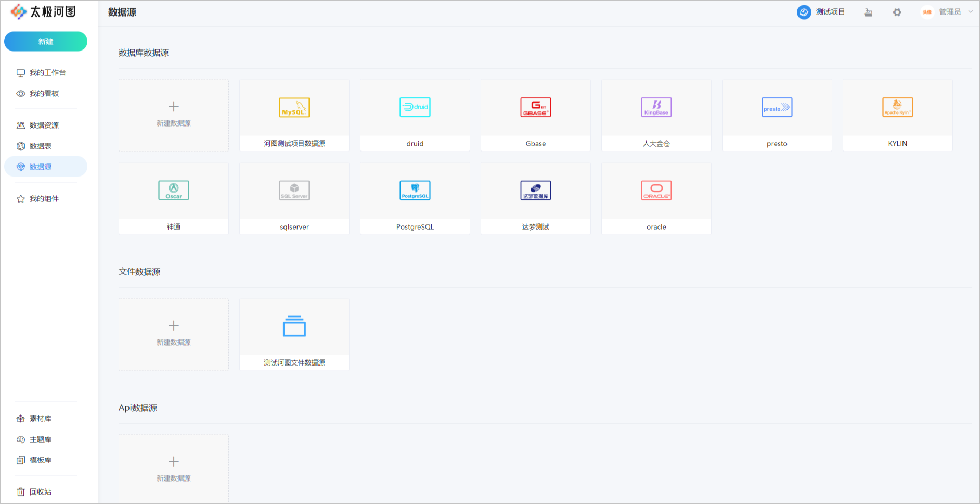Click the 主题库 palette icon

click(21, 439)
